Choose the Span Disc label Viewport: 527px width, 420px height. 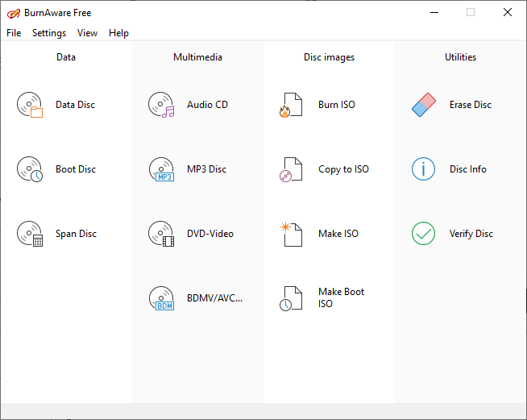pos(76,234)
